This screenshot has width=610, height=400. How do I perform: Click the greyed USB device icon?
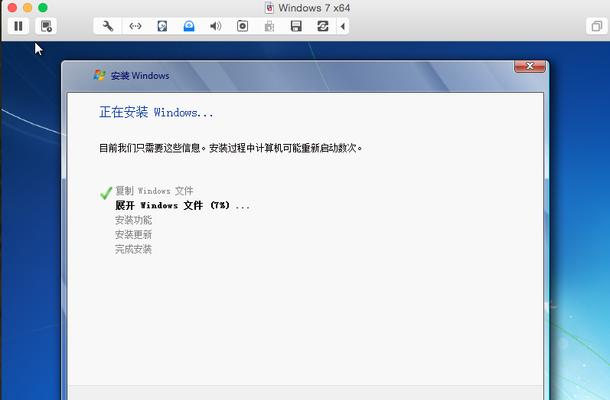tap(269, 26)
